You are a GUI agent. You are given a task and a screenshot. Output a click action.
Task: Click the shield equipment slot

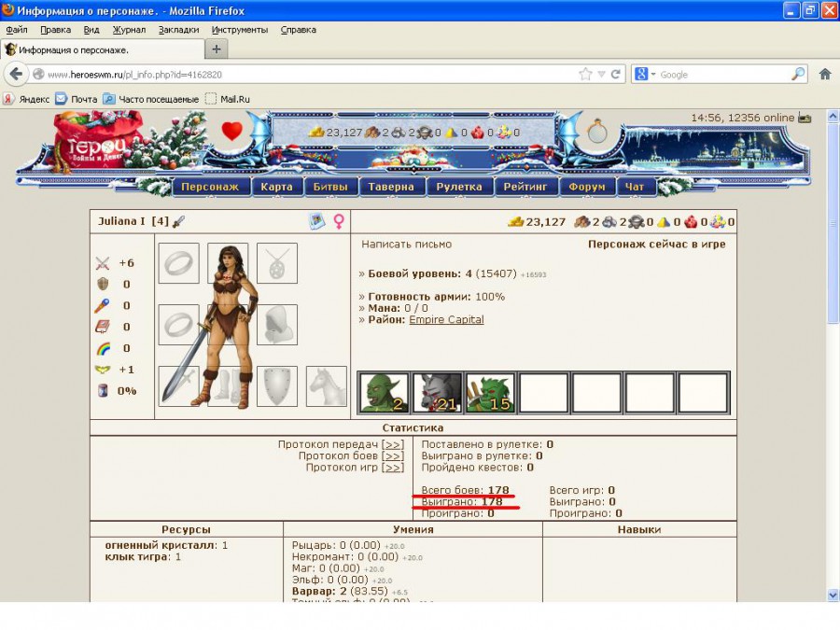point(277,386)
